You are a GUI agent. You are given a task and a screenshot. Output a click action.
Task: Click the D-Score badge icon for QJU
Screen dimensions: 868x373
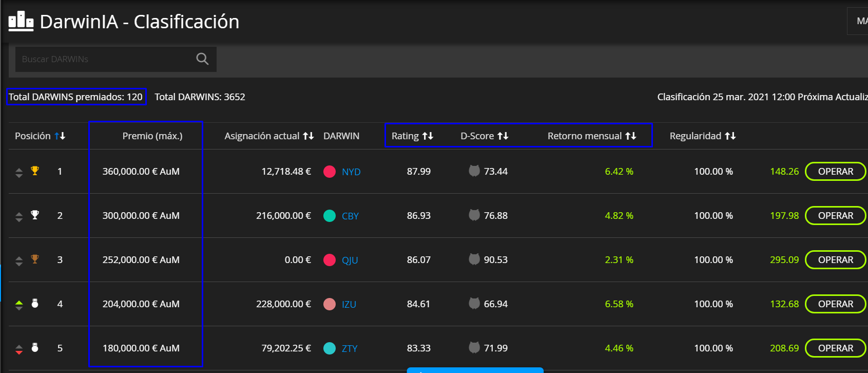474,259
